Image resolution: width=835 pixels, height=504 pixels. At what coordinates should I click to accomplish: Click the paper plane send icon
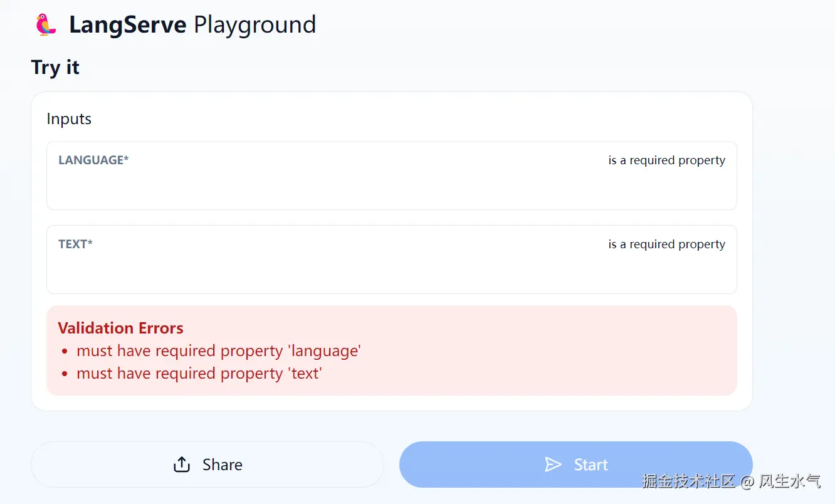coord(553,465)
